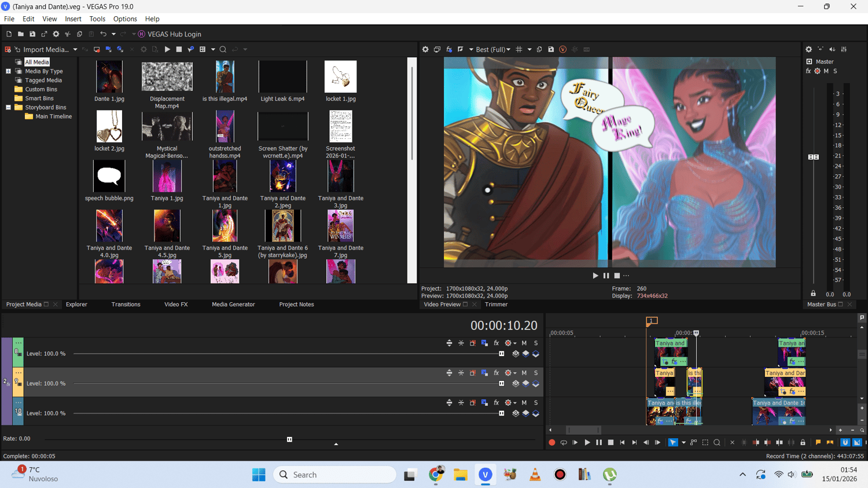Click the Undo arrow in the main toolbar

coord(103,34)
